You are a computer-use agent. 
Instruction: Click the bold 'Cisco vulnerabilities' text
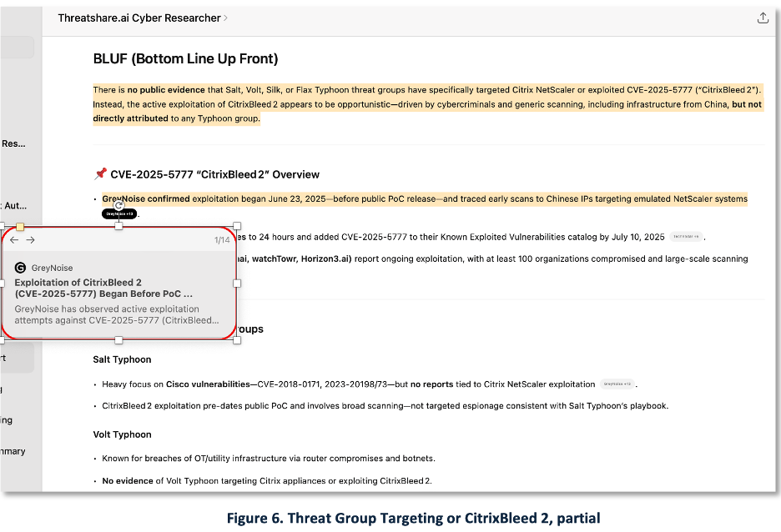[208, 384]
